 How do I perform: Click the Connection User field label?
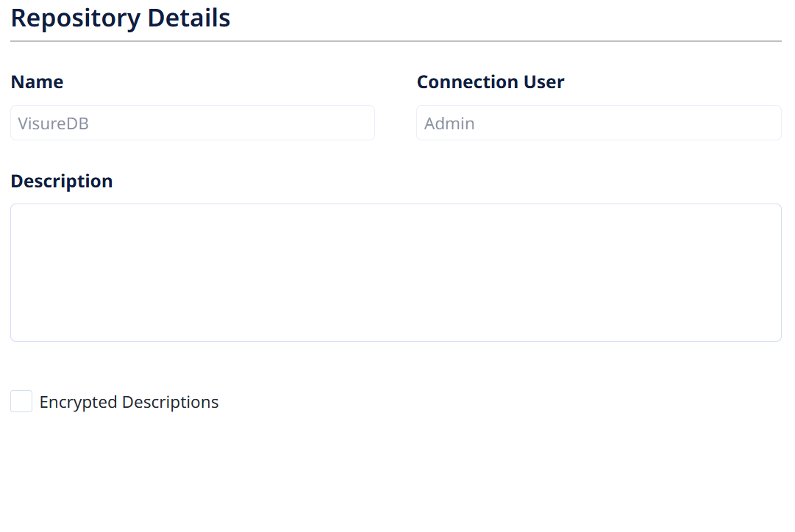point(491,82)
